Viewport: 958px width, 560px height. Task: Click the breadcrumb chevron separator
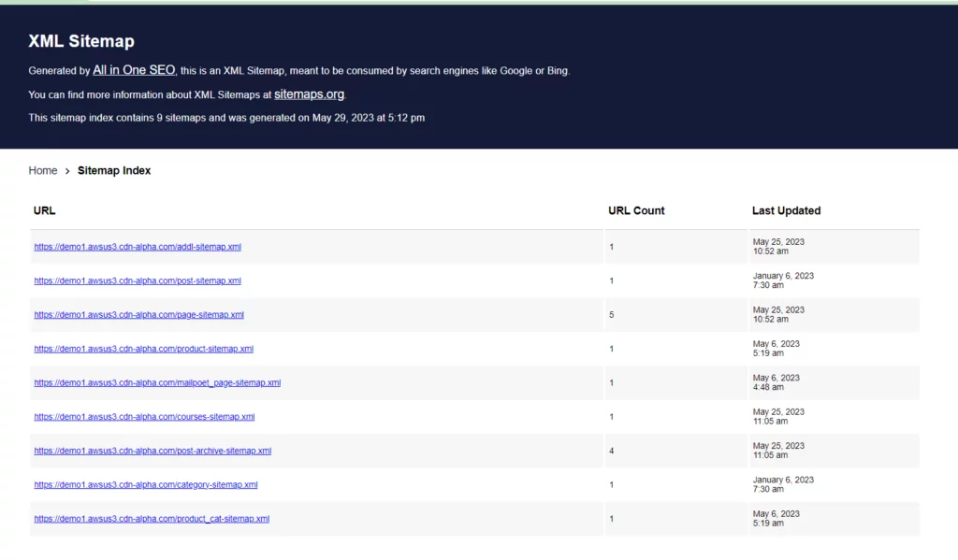[67, 171]
